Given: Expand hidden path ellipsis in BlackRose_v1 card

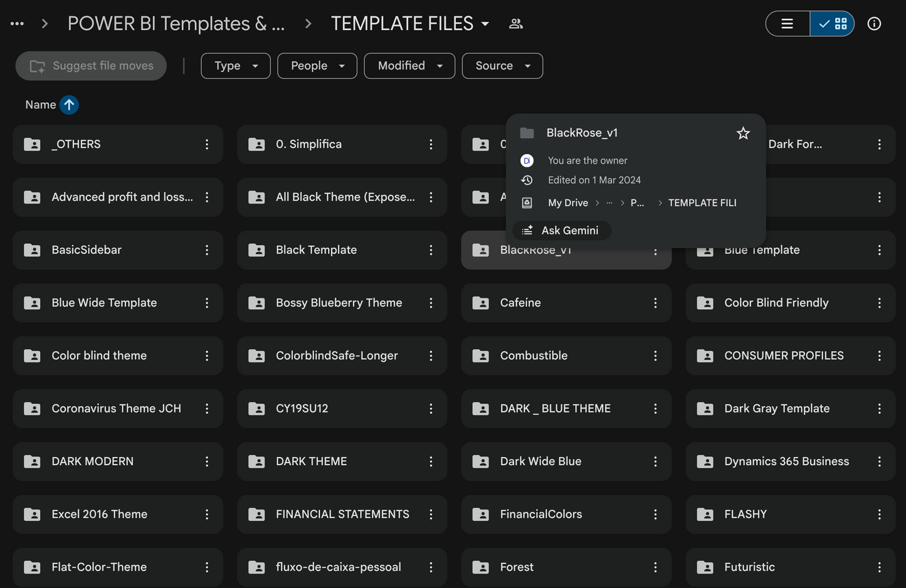Looking at the screenshot, I should [609, 202].
